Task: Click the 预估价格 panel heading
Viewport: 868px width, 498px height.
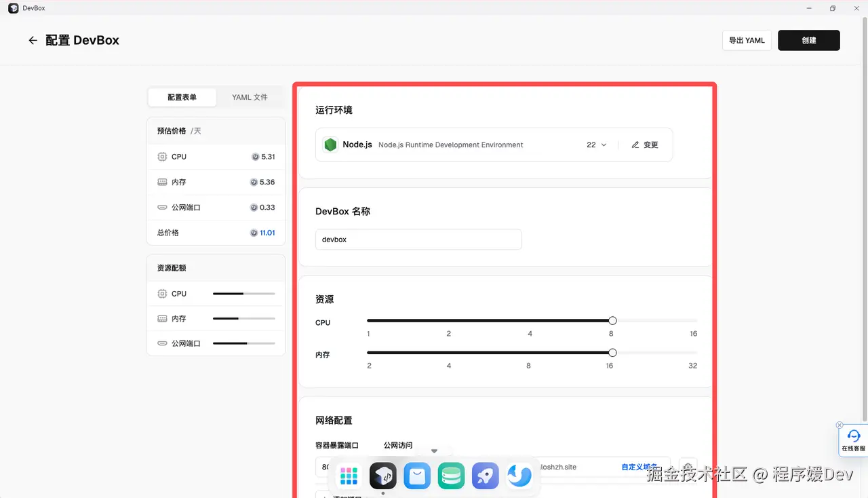Action: pyautogui.click(x=172, y=131)
